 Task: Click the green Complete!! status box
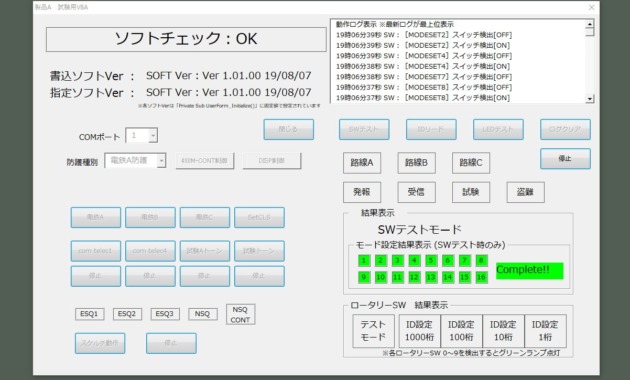pos(530,270)
